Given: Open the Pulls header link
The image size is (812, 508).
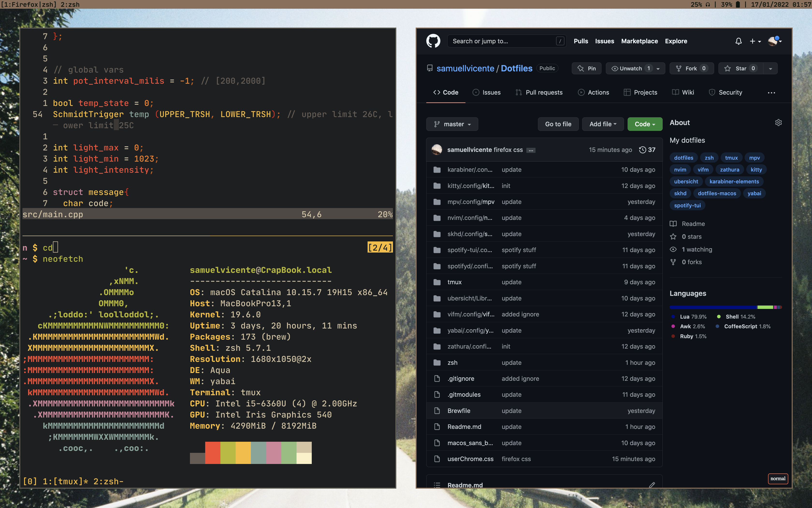Looking at the screenshot, I should tap(581, 41).
